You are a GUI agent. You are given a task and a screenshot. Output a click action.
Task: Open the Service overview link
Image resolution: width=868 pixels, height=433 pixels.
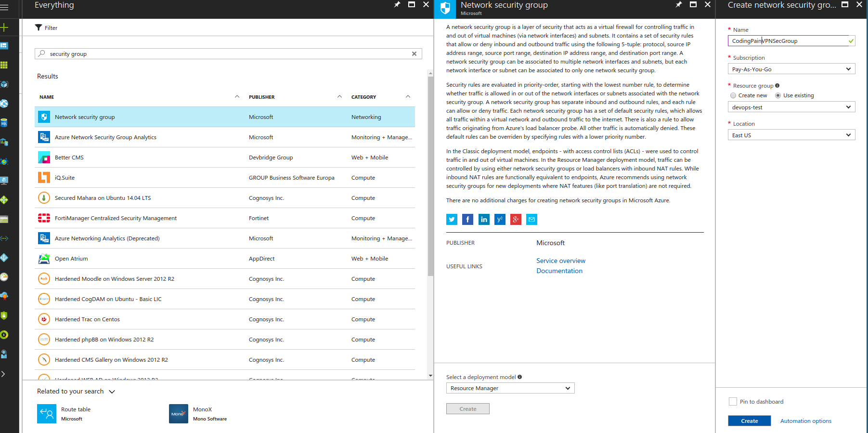coord(561,261)
